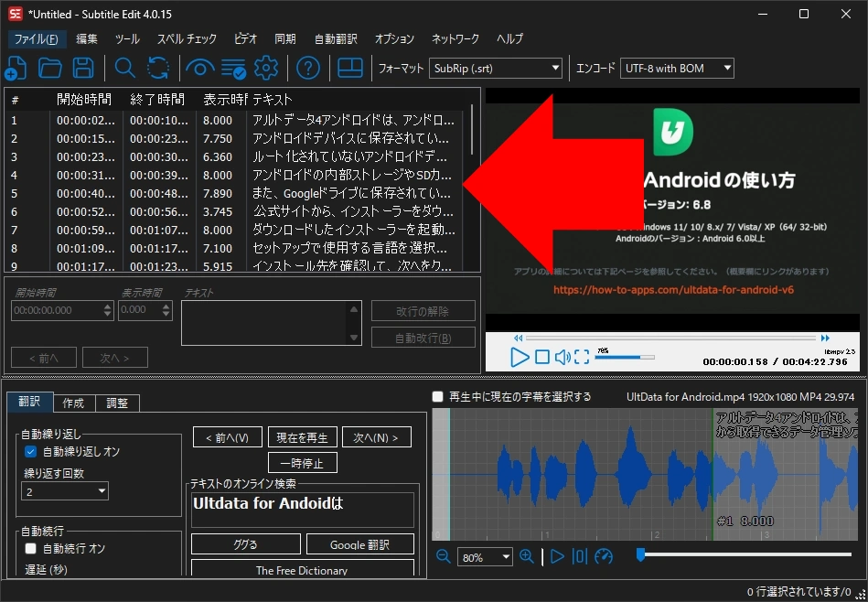Click The Free Dictionary button

(x=302, y=568)
